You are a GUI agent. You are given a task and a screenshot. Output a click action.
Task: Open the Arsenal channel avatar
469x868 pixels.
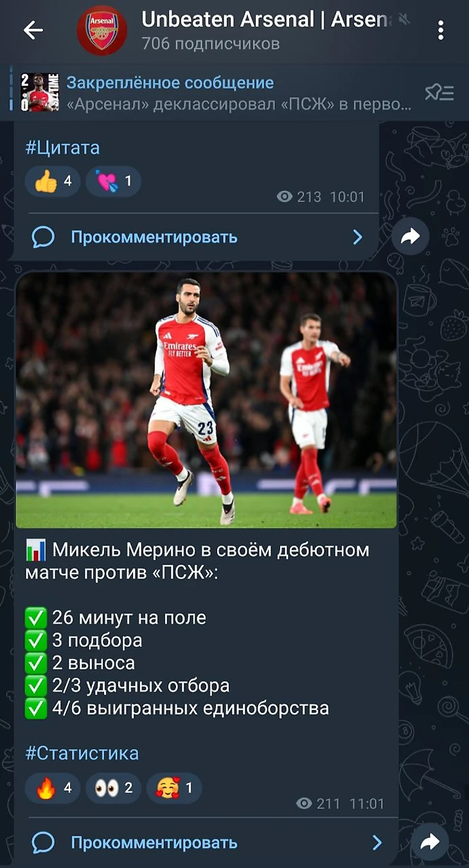[102, 30]
